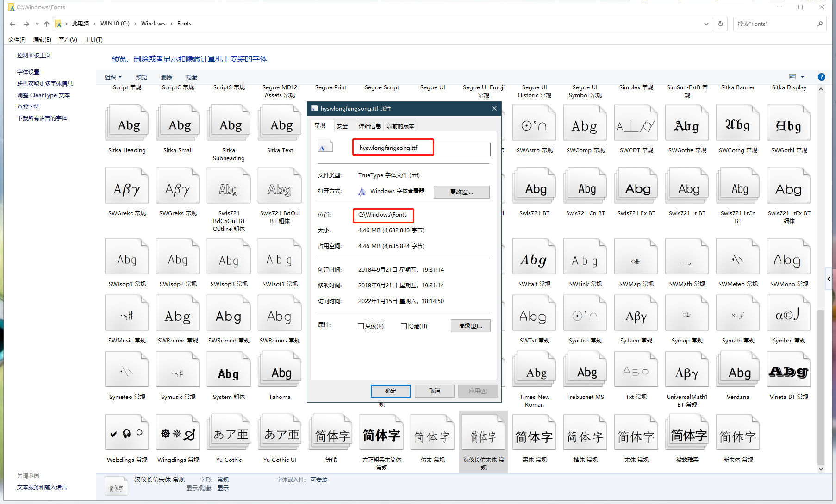
Task: Select the SWMap font icon
Action: pyautogui.click(x=636, y=256)
